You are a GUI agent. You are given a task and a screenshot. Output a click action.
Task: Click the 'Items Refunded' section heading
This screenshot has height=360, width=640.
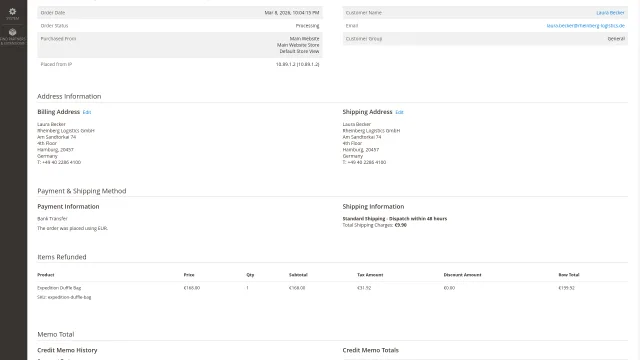click(62, 257)
